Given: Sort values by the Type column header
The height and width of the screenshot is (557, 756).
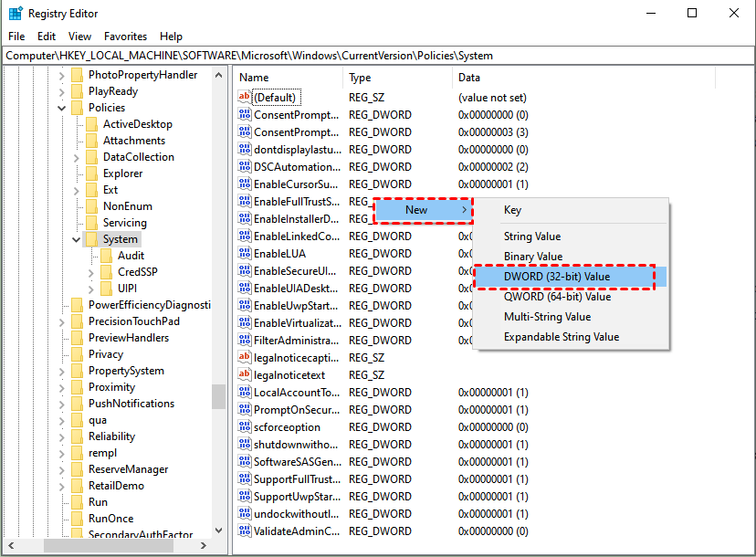Looking at the screenshot, I should tap(361, 78).
